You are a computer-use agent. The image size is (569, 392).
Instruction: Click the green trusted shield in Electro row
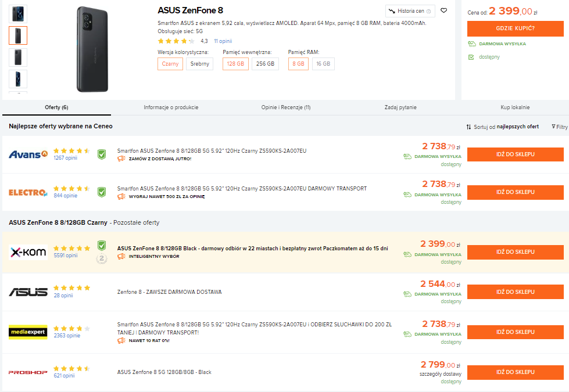pyautogui.click(x=102, y=192)
